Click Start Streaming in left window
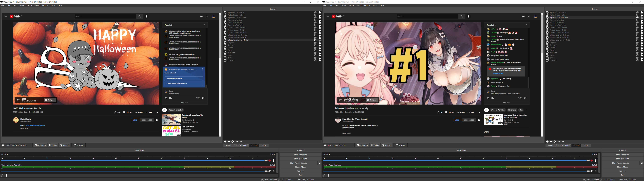 [301, 155]
